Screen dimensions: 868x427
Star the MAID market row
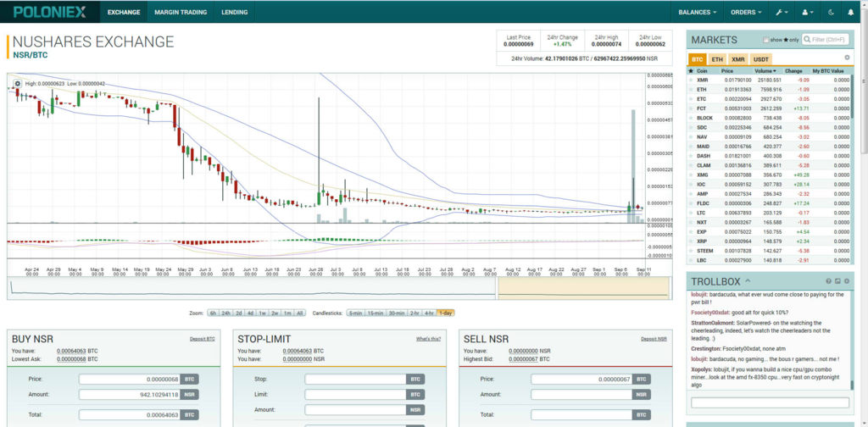point(690,147)
